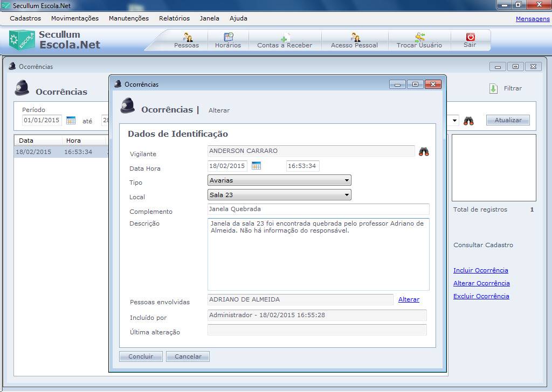This screenshot has height=392, width=552.
Task: Open Contas a Receber toolbar icon
Action: click(x=285, y=37)
